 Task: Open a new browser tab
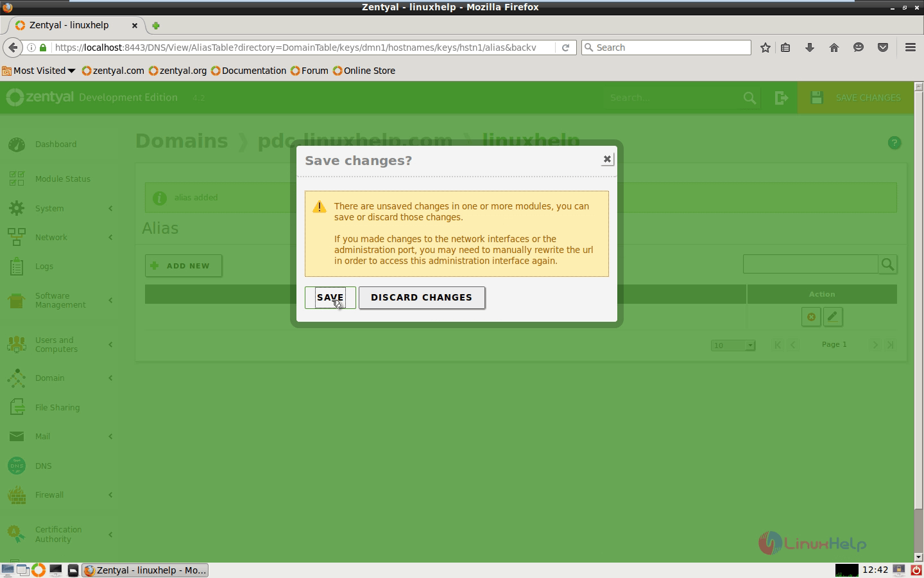click(156, 25)
